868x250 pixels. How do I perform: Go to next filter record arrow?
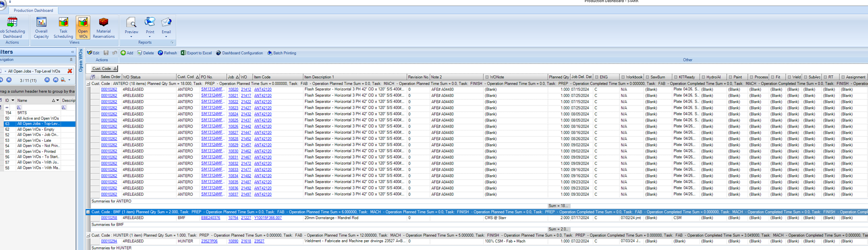(47, 80)
